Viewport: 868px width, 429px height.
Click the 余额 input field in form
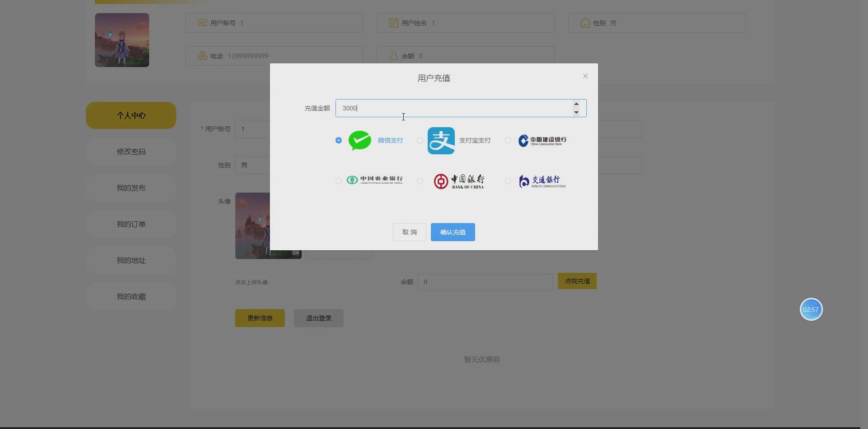[486, 282]
